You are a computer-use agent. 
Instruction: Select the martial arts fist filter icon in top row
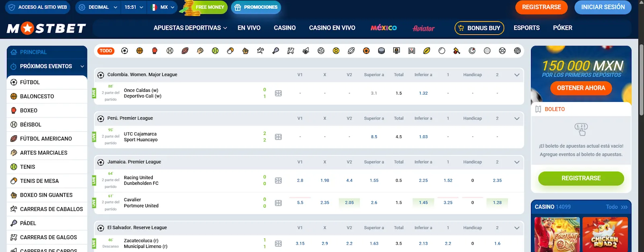coord(200,51)
